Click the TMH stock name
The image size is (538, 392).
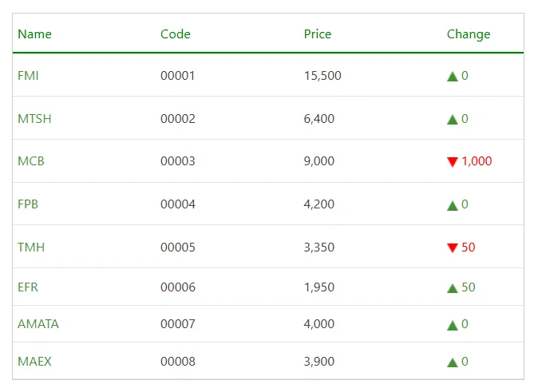click(x=31, y=247)
